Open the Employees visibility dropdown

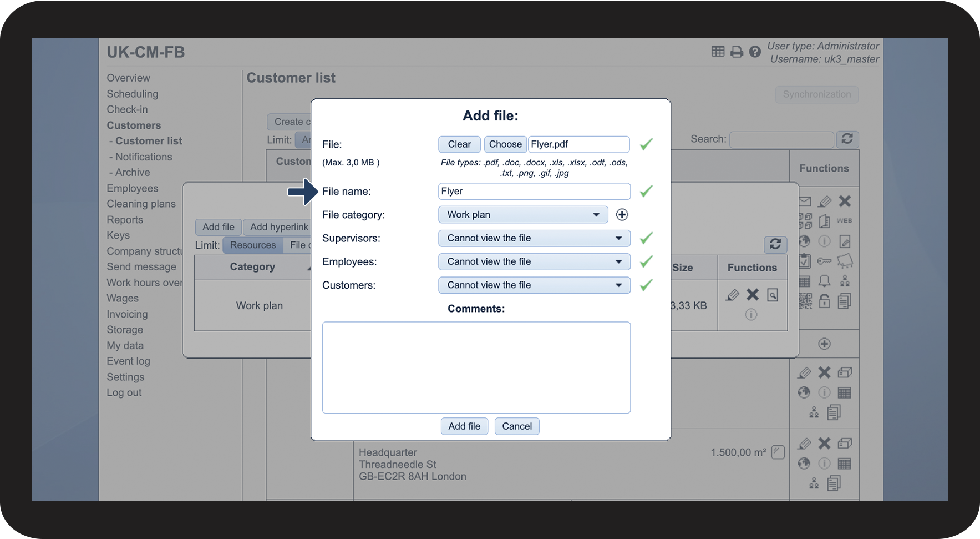point(534,261)
